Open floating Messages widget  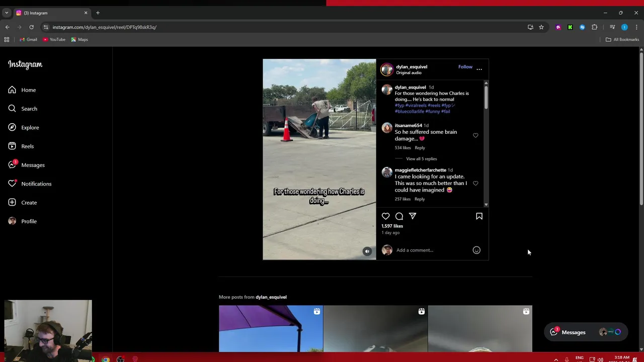tap(586, 332)
